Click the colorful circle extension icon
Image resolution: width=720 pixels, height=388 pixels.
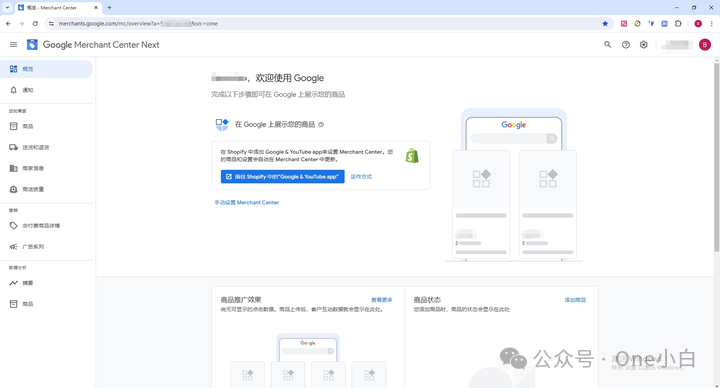pyautogui.click(x=637, y=23)
